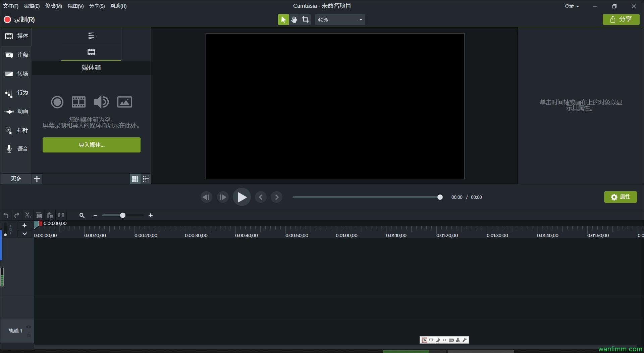Screen dimensions: 644x353
Task: Open the 40% canvas zoom dropdown
Action: 340,19
